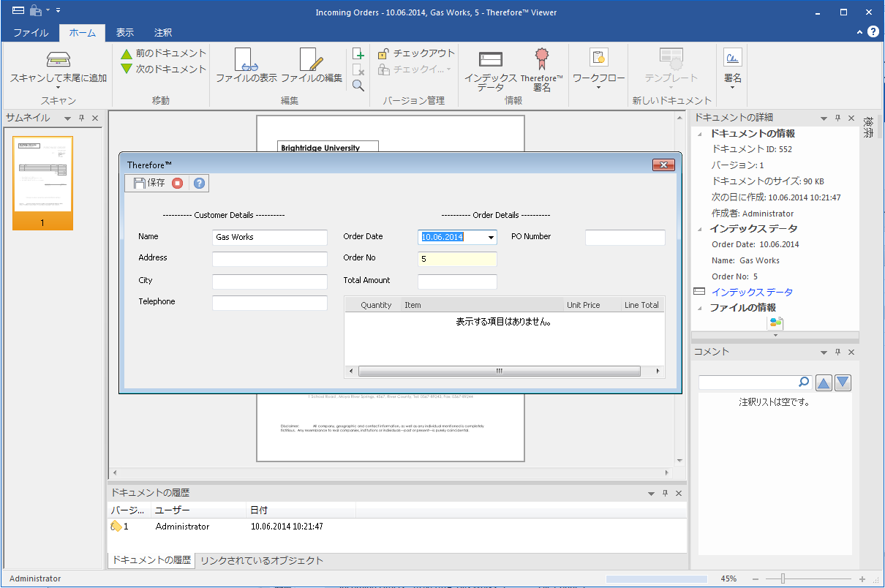Click the Unit Price column header

583,305
